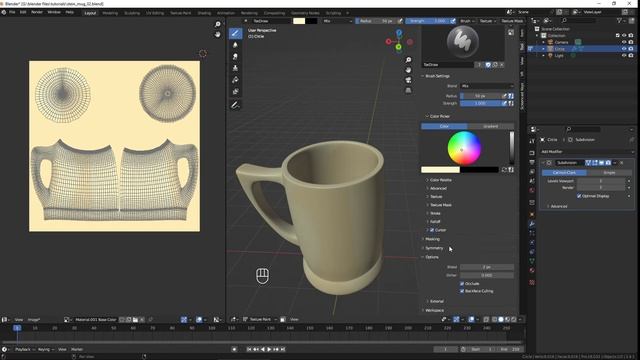640x360 pixels.
Task: Expand the Masking section
Action: (x=432, y=239)
